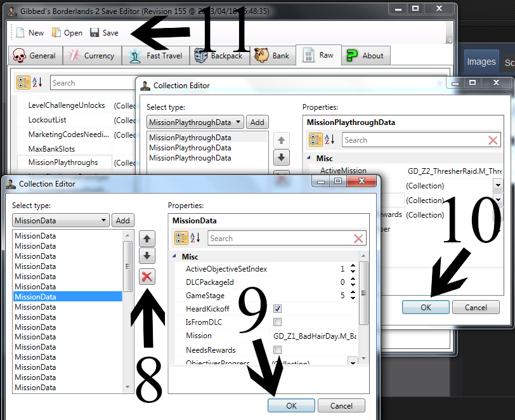The height and width of the screenshot is (420, 515).
Task: Adjust the DLCPackageId spinner arrows
Action: (353, 282)
